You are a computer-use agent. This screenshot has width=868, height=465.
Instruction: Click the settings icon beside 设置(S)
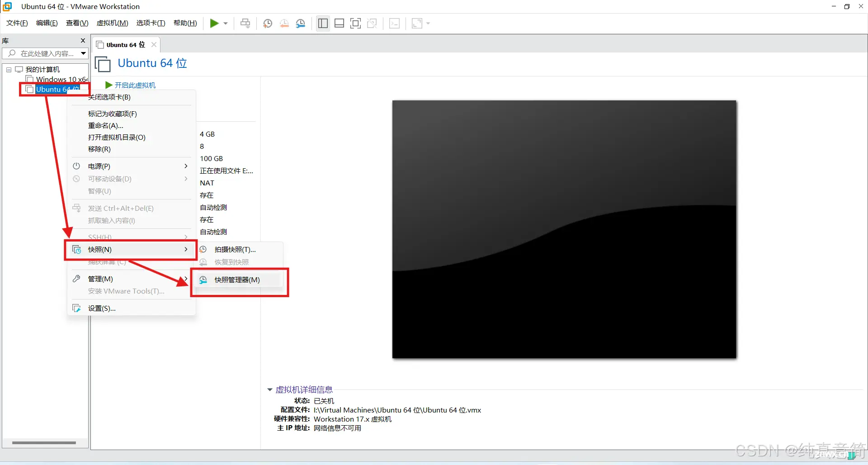(77, 308)
